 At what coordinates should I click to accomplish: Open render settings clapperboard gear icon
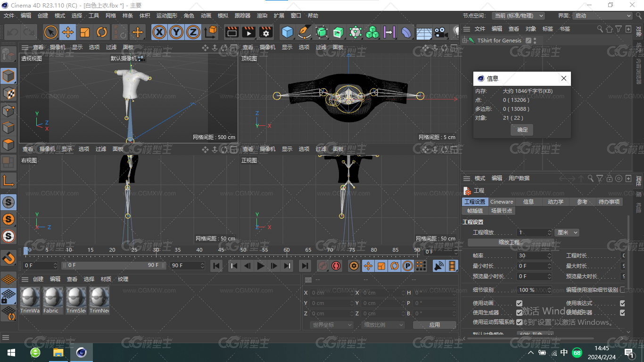[x=266, y=32]
